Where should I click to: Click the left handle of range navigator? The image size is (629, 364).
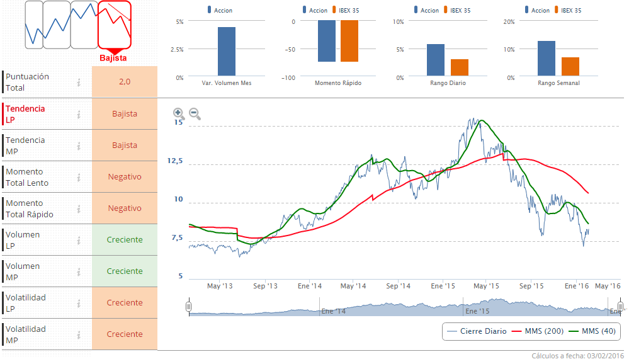point(188,307)
